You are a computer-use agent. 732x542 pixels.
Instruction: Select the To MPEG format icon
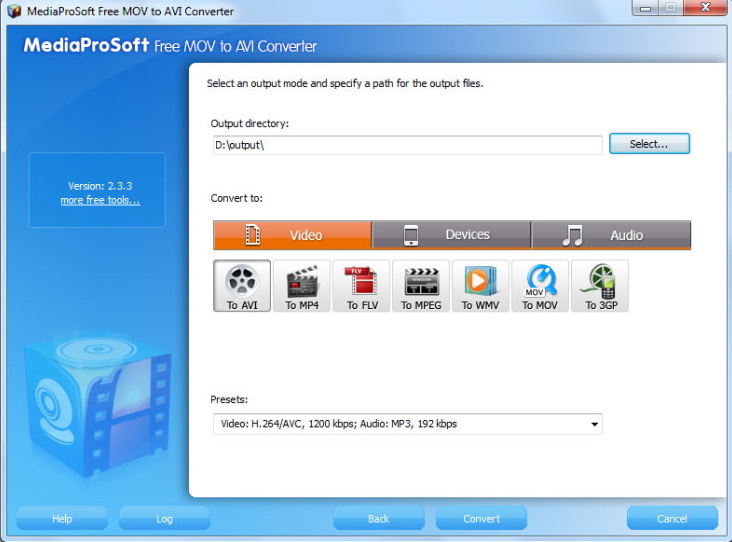click(421, 286)
